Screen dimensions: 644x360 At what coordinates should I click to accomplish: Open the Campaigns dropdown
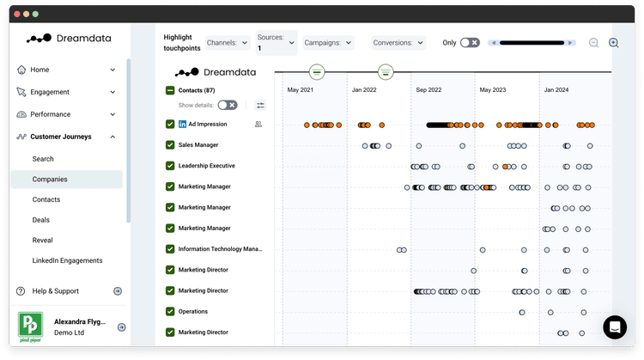click(x=328, y=43)
